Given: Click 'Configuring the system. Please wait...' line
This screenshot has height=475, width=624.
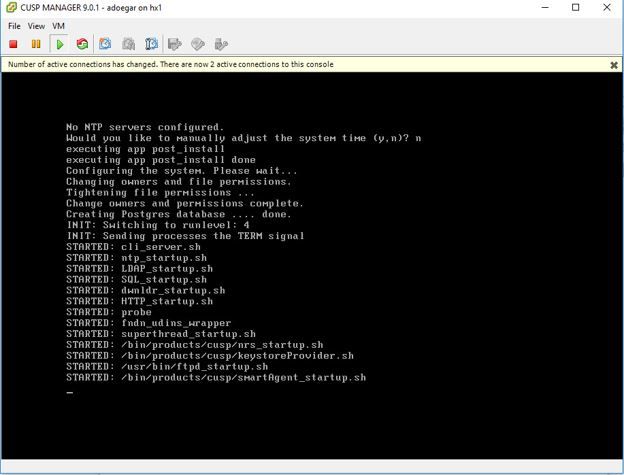Looking at the screenshot, I should [x=181, y=171].
